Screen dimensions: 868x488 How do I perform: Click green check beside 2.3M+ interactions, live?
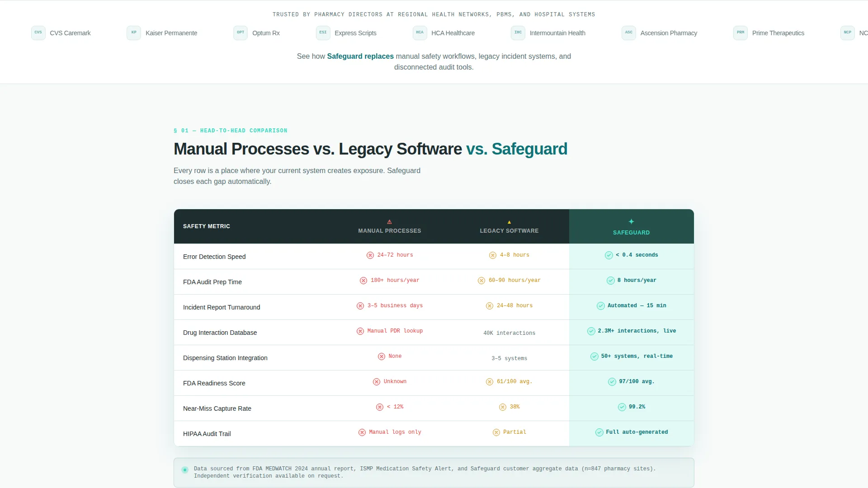[x=591, y=331]
